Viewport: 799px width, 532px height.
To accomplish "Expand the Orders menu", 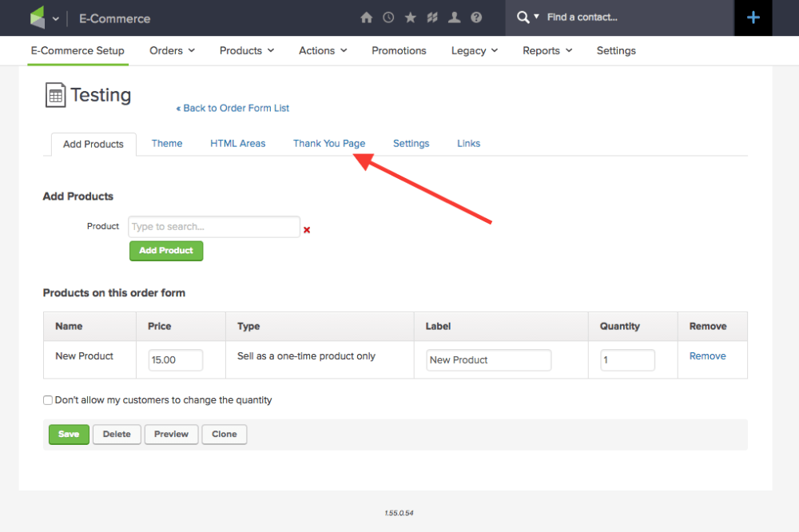I will tap(173, 50).
